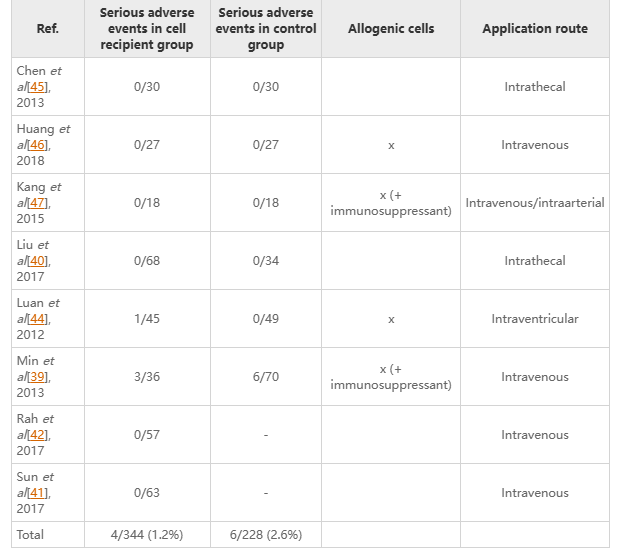Open reference link 42 for Rah et al

tap(39, 435)
